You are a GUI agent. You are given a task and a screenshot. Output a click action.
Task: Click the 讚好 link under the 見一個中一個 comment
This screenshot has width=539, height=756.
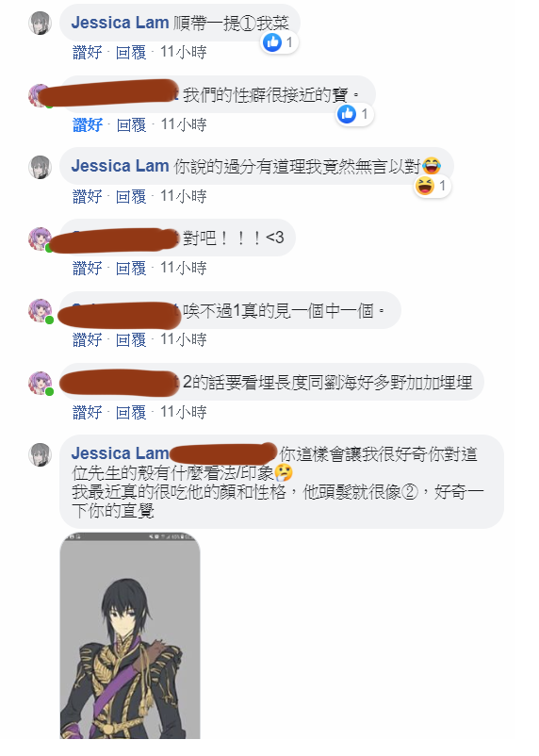coord(88,340)
